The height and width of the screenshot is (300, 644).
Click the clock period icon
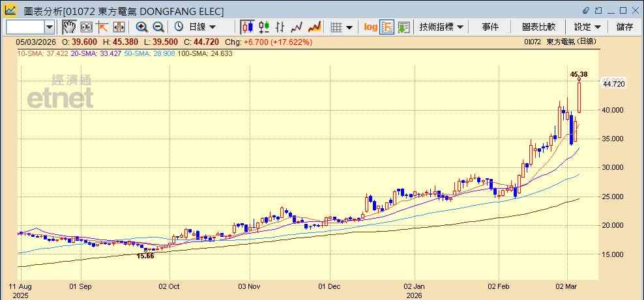click(x=179, y=27)
